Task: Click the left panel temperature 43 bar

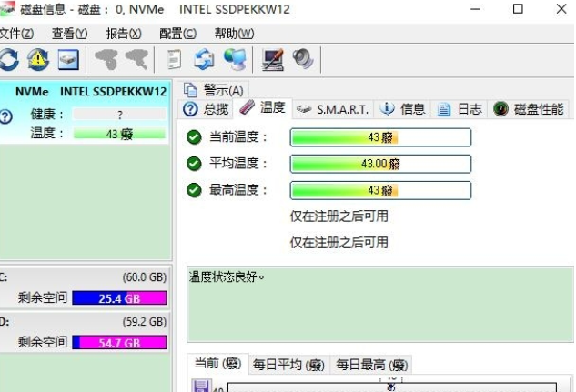Action: pos(119,134)
